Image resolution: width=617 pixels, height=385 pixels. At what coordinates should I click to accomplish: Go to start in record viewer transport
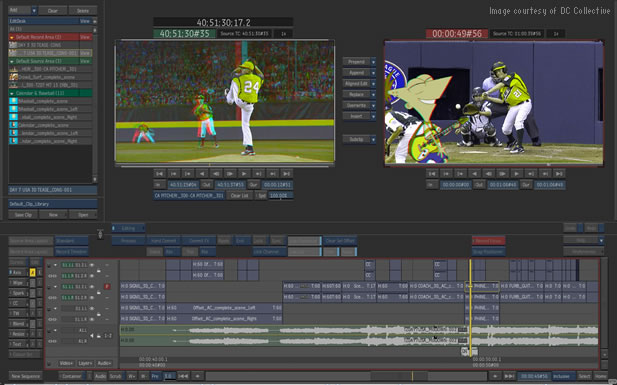432,174
